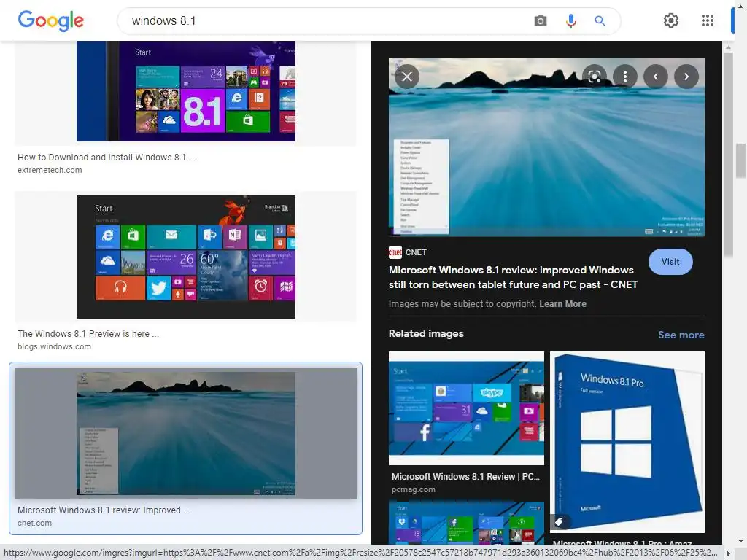Go to previous image in preview
The width and height of the screenshot is (747, 560).
(656, 77)
